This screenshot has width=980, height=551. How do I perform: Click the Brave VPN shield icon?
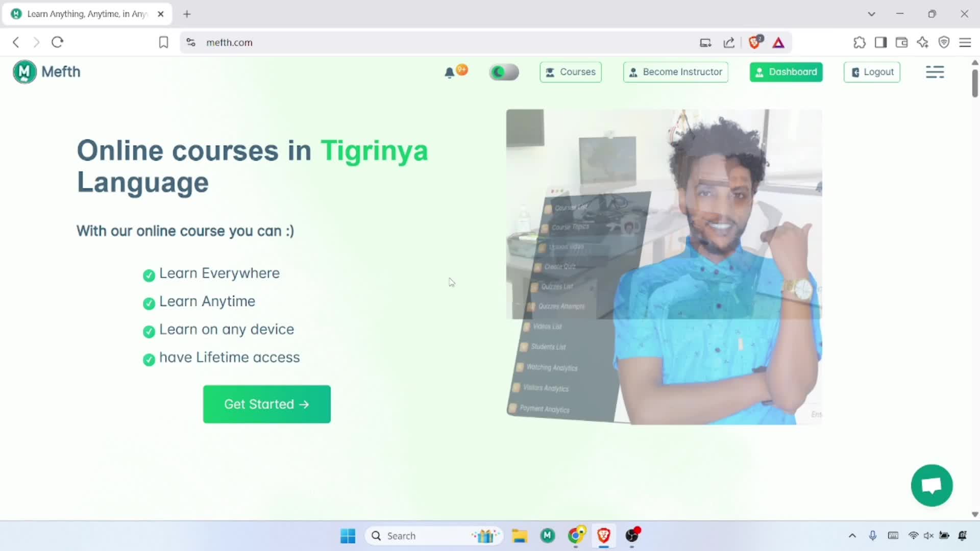tap(944, 42)
